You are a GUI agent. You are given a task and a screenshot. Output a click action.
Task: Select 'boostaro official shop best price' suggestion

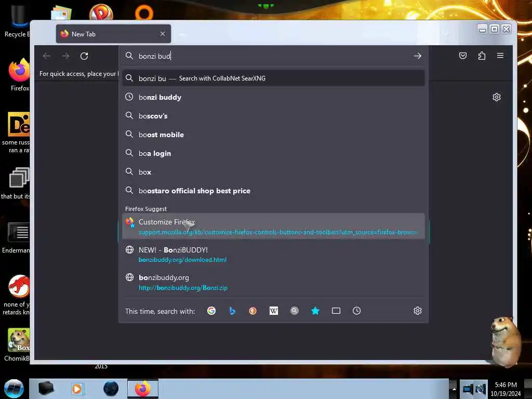[273, 191]
